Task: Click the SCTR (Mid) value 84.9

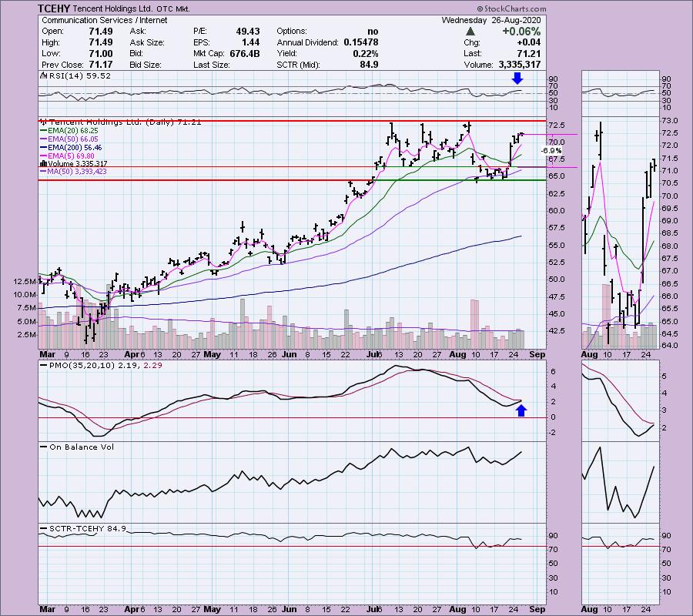Action: (369, 65)
